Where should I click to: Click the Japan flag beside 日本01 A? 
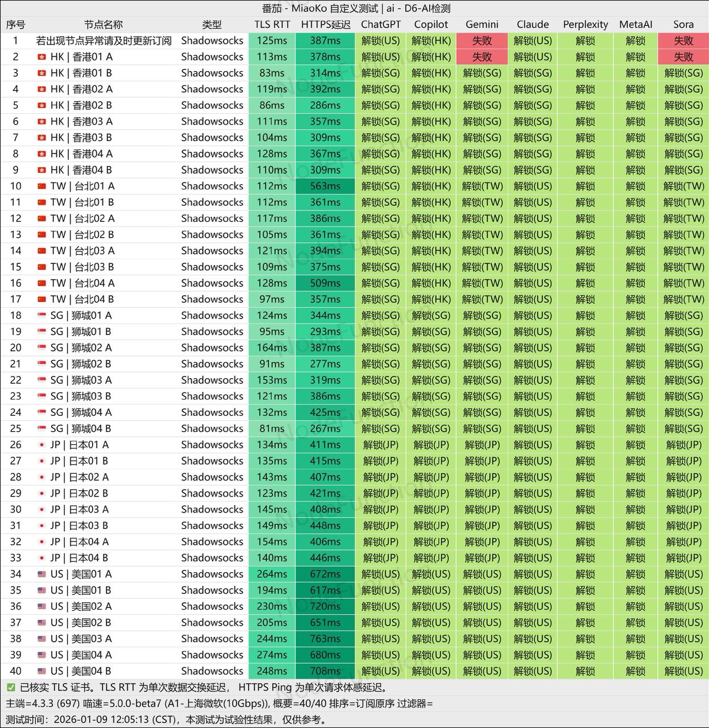click(42, 445)
